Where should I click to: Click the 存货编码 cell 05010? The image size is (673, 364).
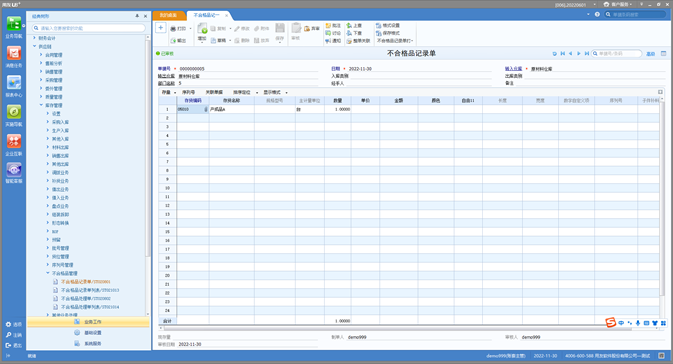click(x=193, y=109)
